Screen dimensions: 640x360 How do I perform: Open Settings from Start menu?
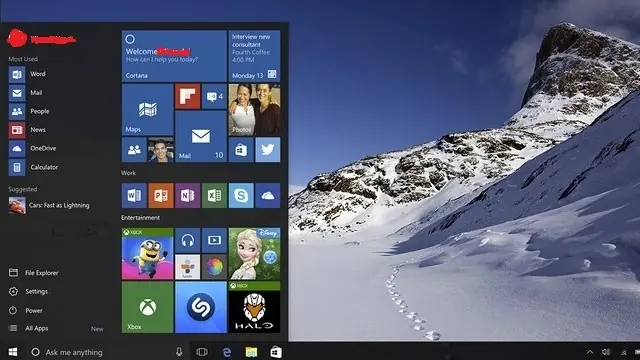(x=28, y=291)
